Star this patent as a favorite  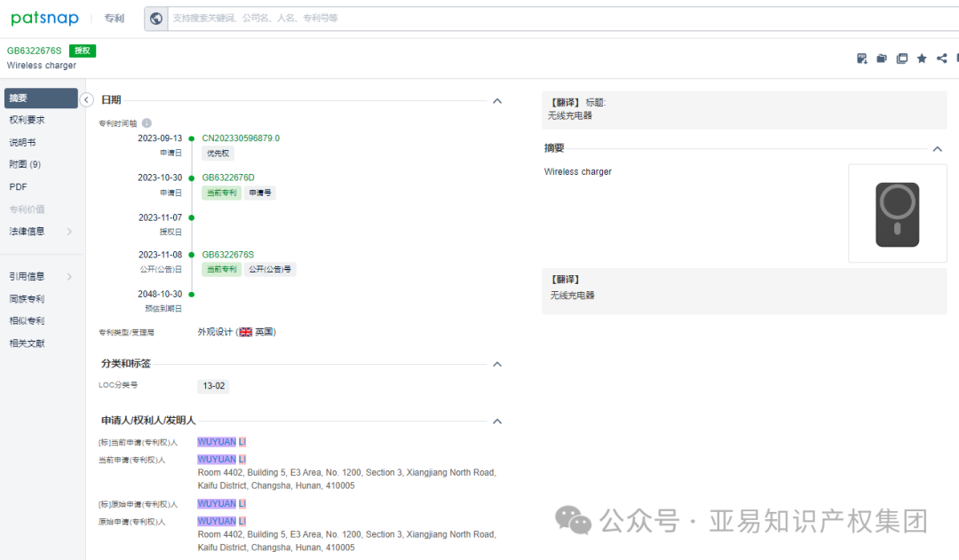point(921,58)
